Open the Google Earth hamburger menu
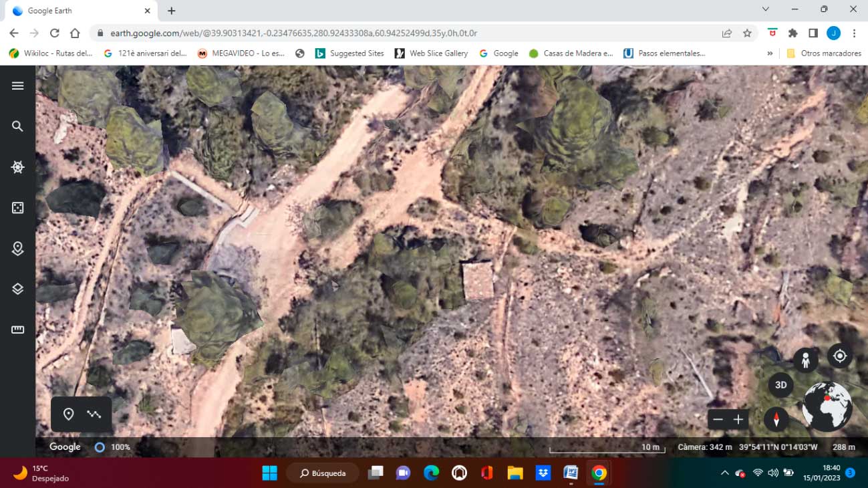Viewport: 868px width, 488px height. pyautogui.click(x=18, y=86)
